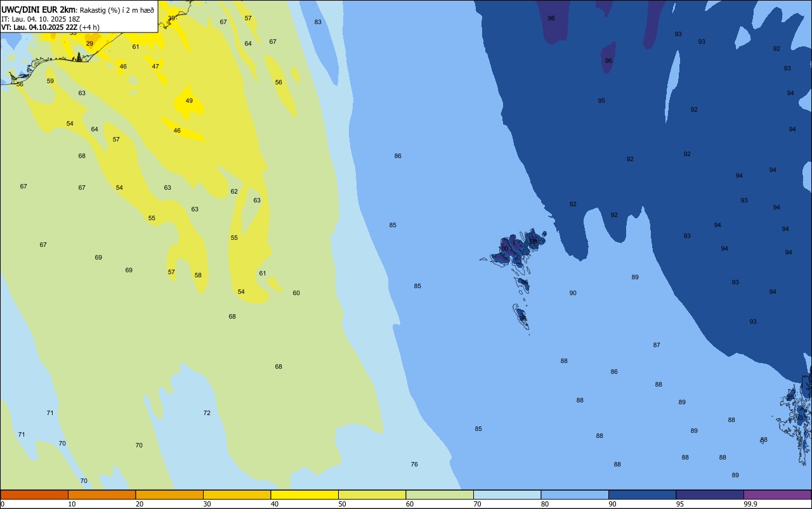Pick the 30–40 golden legend swatch

point(237,494)
